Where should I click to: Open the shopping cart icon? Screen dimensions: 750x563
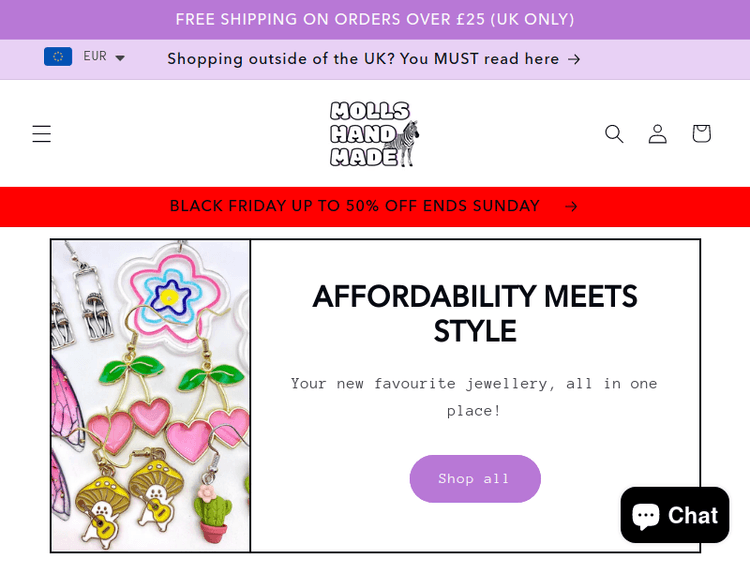[x=701, y=134]
